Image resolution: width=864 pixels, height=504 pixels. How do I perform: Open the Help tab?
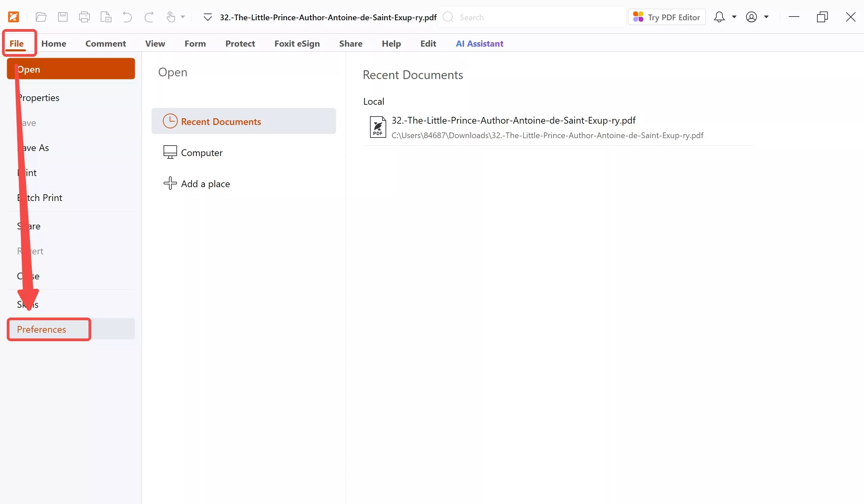tap(391, 44)
